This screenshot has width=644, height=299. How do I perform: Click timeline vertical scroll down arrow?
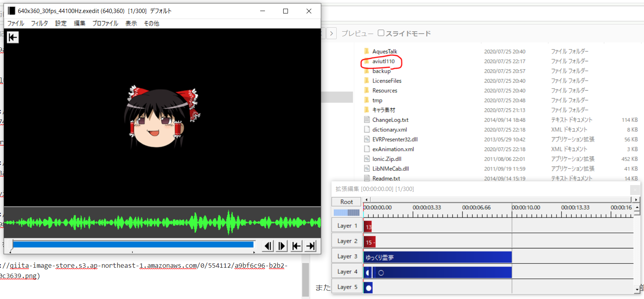[x=637, y=290]
